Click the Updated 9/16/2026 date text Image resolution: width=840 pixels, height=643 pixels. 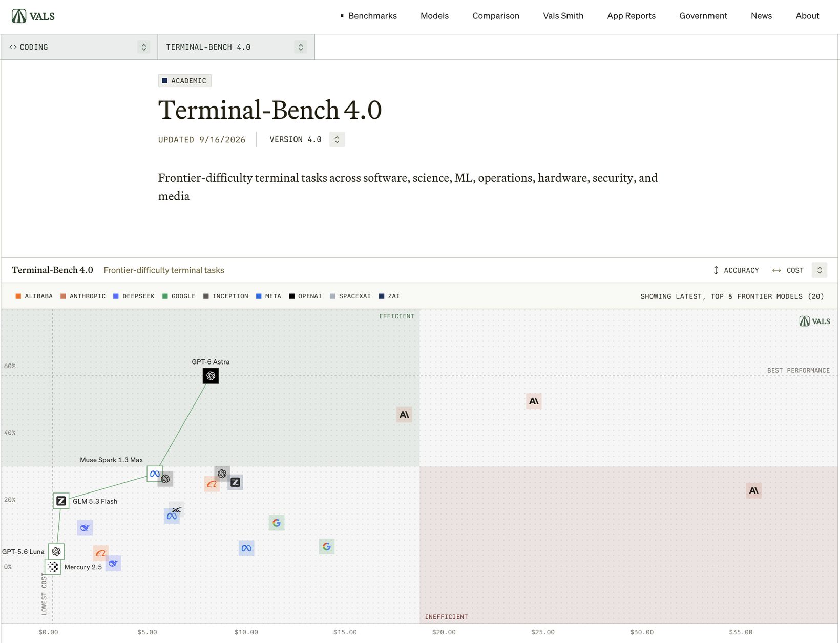(202, 140)
